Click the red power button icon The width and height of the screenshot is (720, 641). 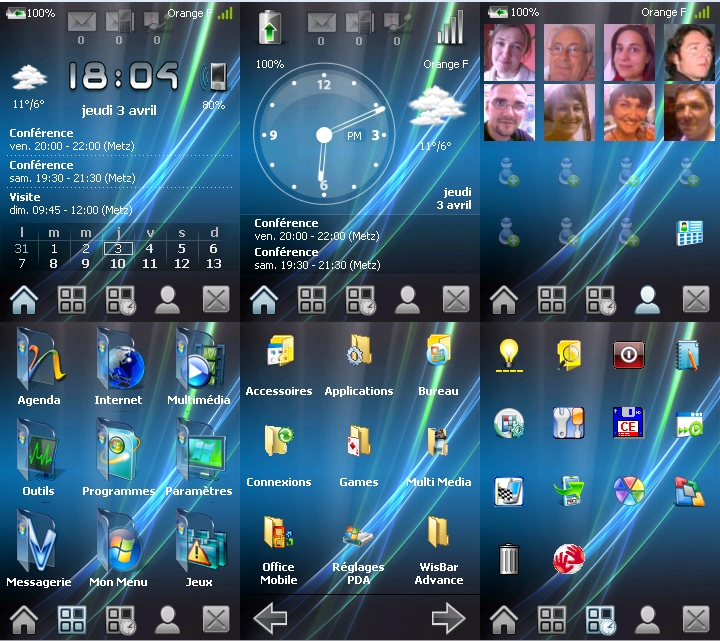[x=629, y=355]
